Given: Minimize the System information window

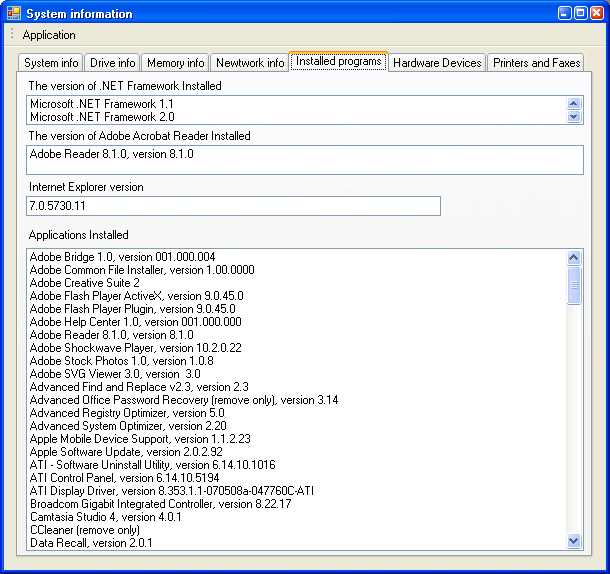Looking at the screenshot, I should 564,13.
